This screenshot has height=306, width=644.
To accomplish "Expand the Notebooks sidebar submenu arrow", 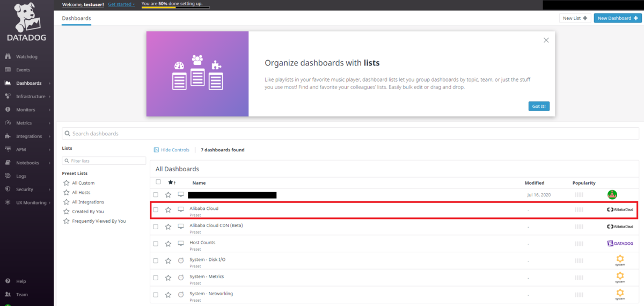I will [49, 163].
